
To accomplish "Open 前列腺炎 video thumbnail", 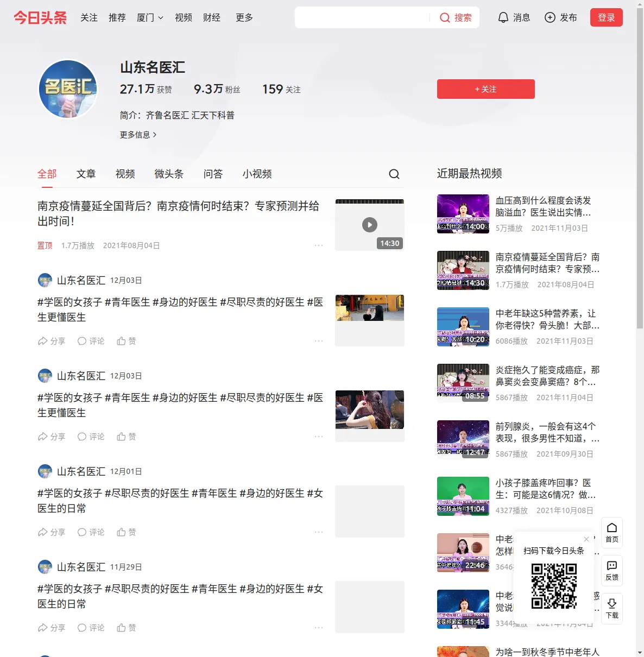I will point(463,440).
